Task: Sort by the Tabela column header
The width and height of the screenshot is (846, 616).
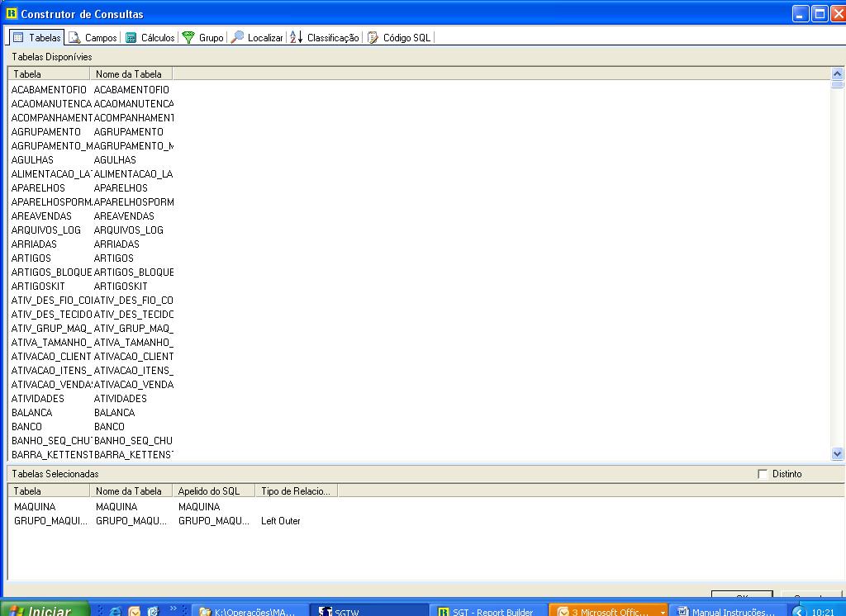Action: [48, 74]
